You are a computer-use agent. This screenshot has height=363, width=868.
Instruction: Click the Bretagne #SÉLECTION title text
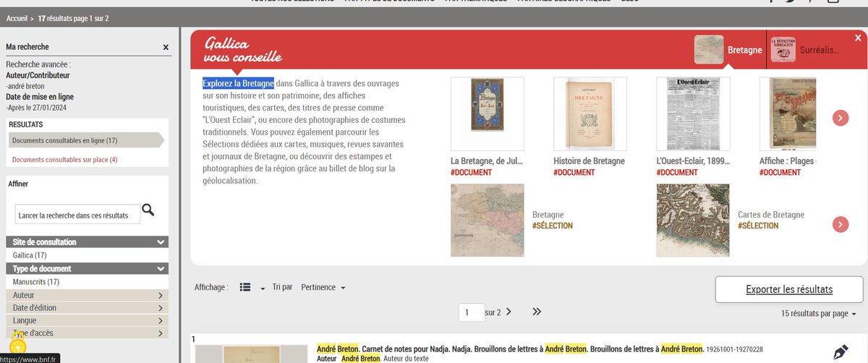548,215
